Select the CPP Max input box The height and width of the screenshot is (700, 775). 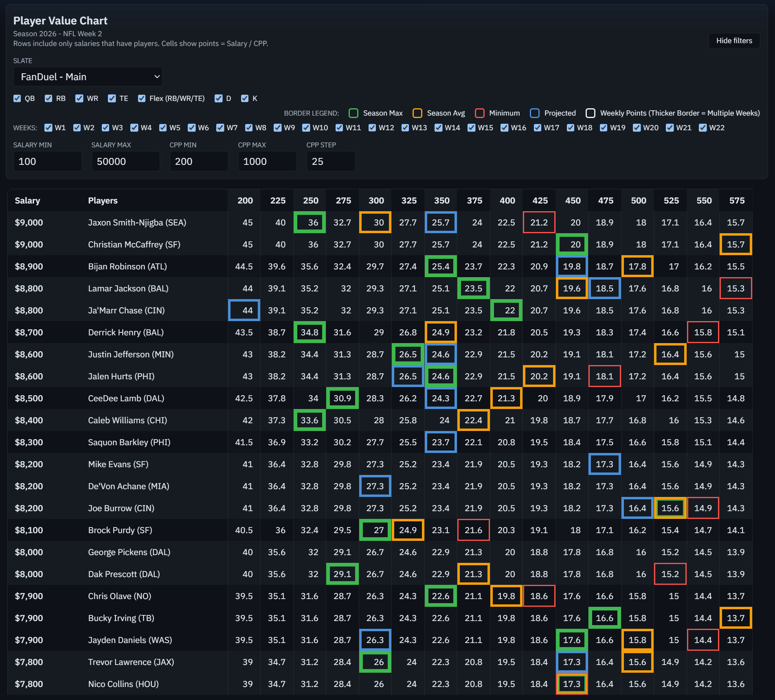point(267,161)
